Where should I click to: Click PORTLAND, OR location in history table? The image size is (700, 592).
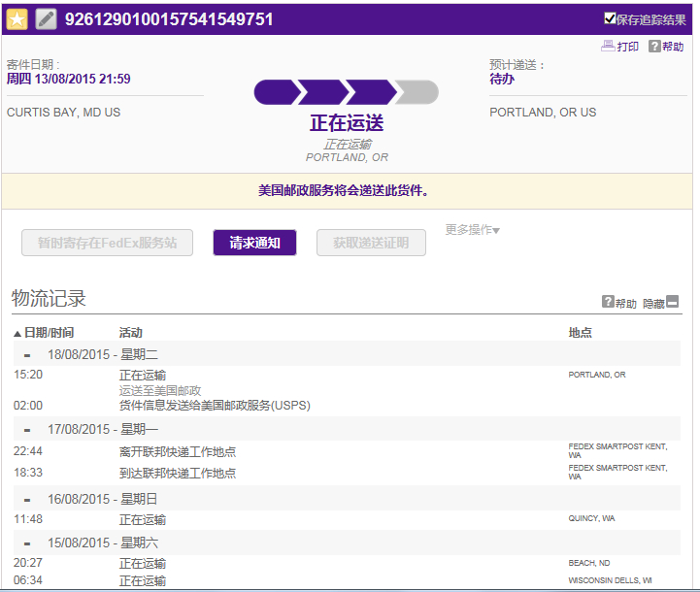tap(597, 375)
